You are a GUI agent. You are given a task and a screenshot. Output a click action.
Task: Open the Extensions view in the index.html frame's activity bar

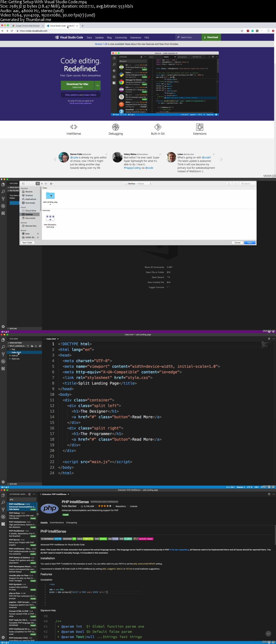(x=3, y=369)
